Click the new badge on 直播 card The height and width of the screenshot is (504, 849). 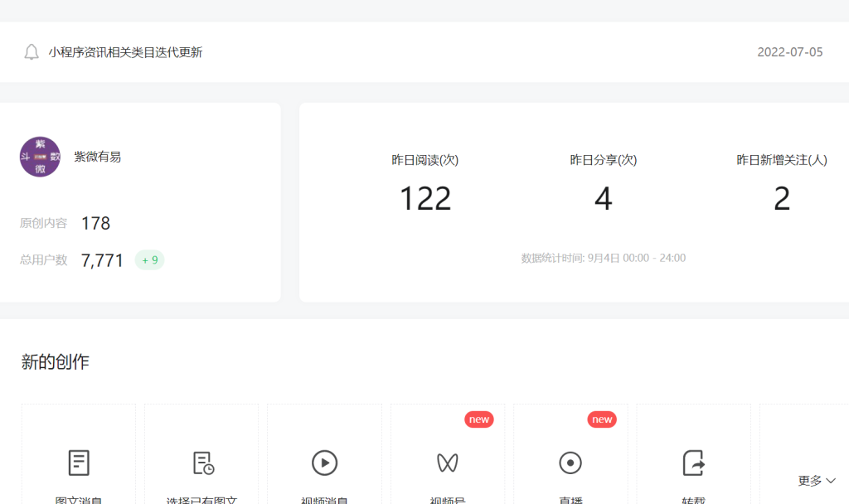[602, 419]
